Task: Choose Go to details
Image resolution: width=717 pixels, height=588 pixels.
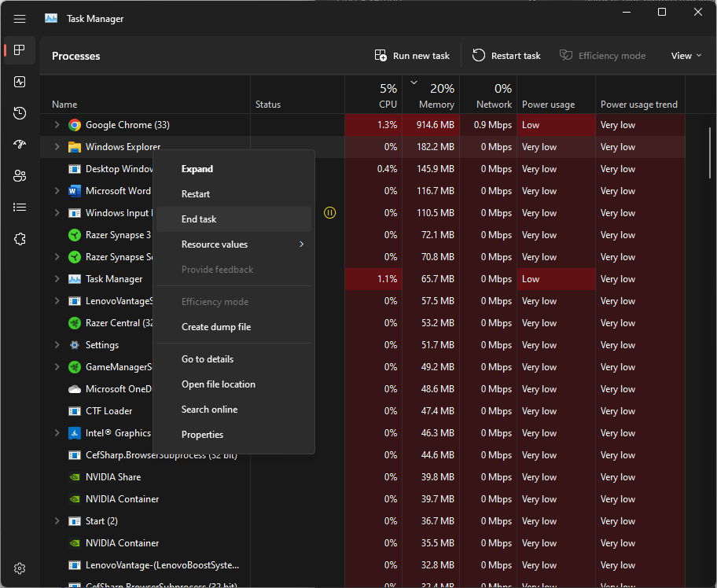Action: [x=233, y=359]
